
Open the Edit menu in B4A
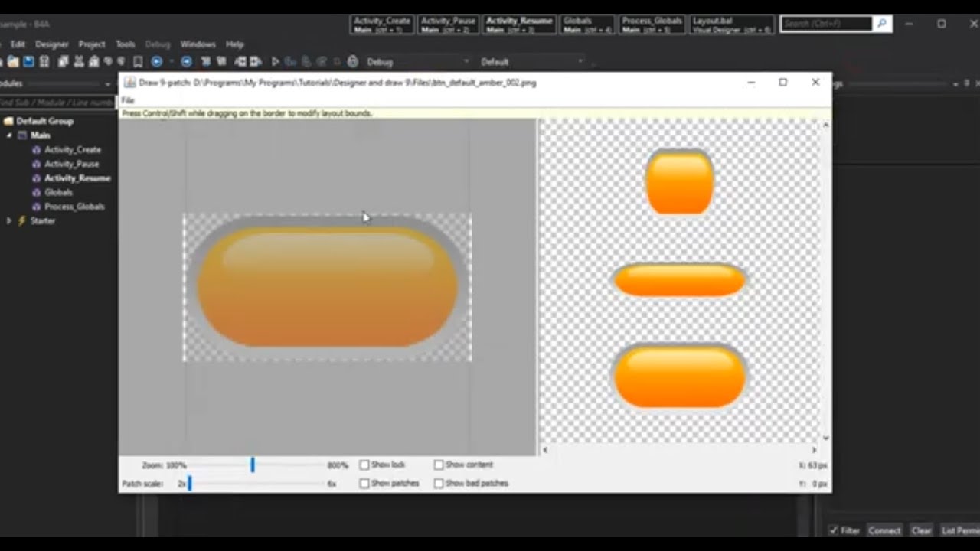pyautogui.click(x=18, y=44)
